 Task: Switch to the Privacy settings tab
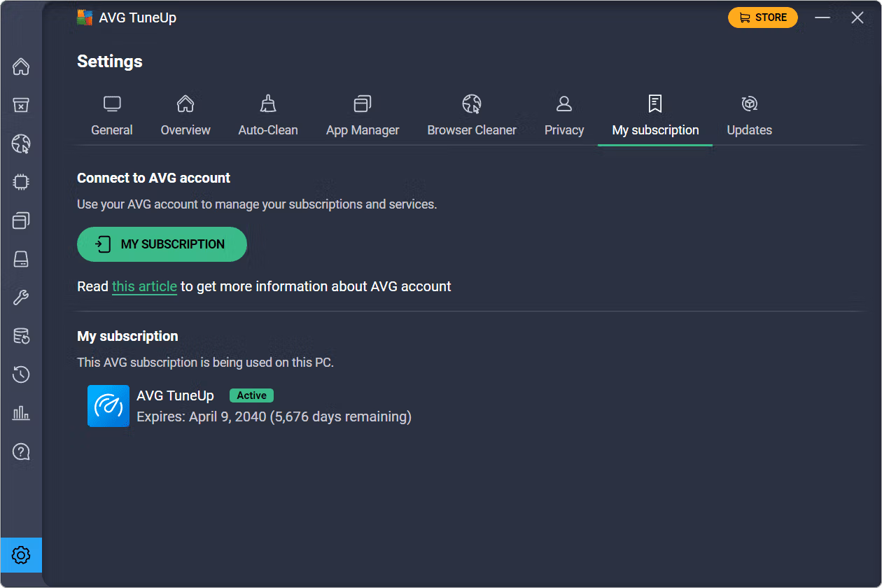pos(564,117)
